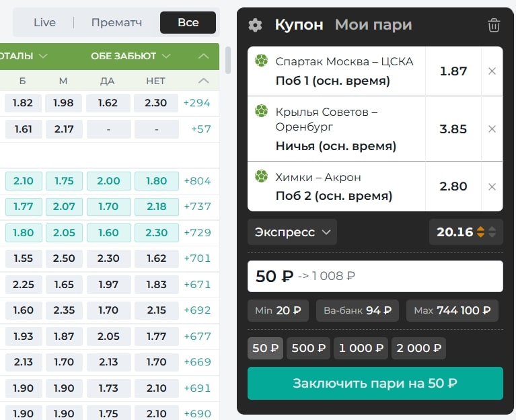Switch to Прематч filter tab
Image resolution: width=516 pixels, height=420 pixels.
tap(117, 22)
